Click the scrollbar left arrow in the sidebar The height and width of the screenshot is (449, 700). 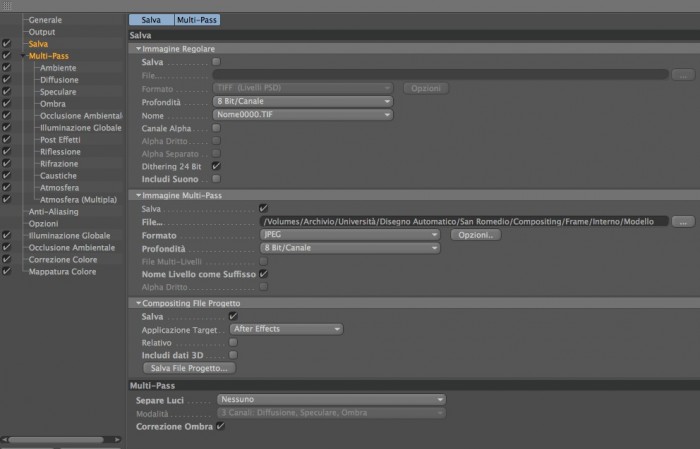[4, 440]
